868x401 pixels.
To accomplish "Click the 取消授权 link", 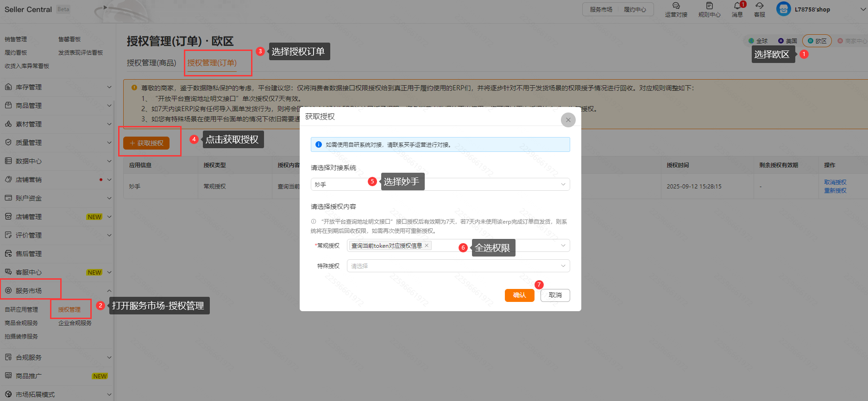I will pyautogui.click(x=835, y=182).
